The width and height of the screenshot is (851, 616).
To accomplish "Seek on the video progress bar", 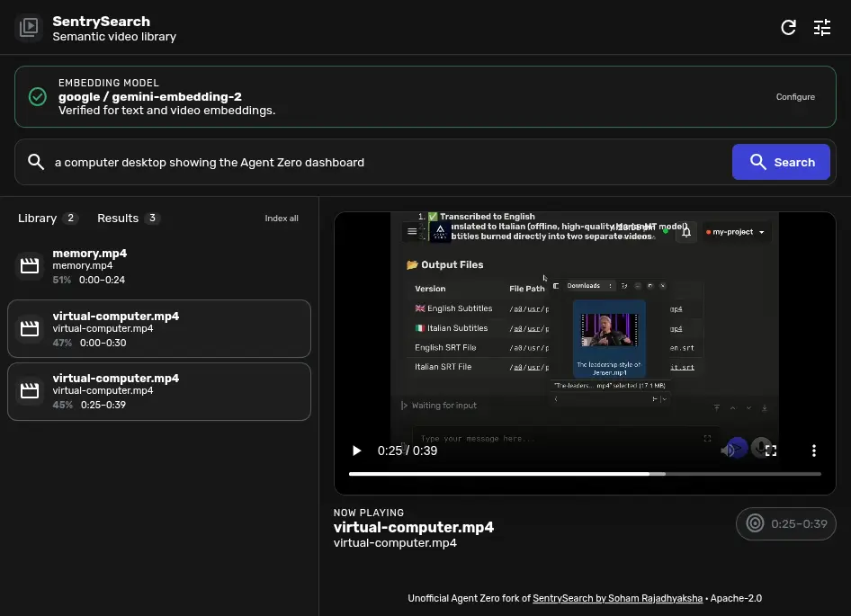I will coord(585,474).
